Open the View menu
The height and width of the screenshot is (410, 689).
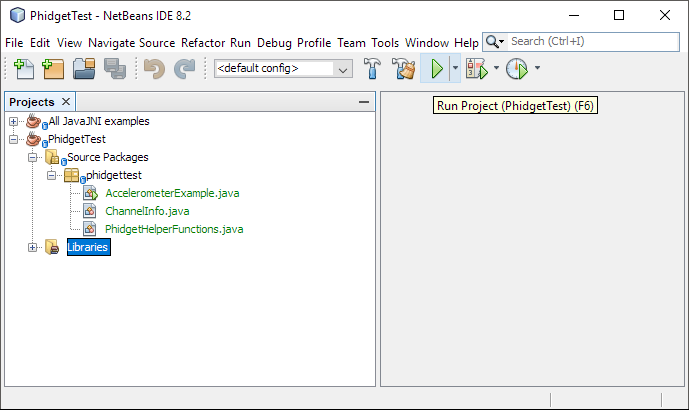(x=69, y=43)
